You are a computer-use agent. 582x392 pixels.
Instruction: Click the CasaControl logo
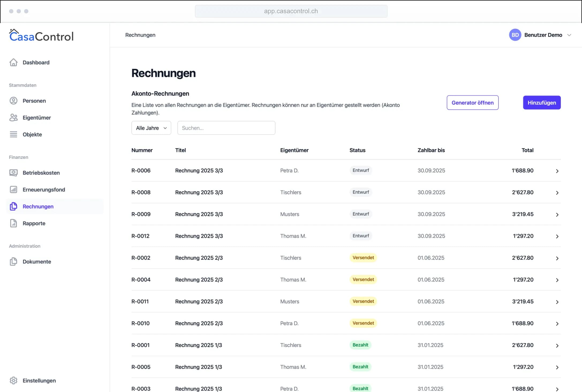point(41,36)
